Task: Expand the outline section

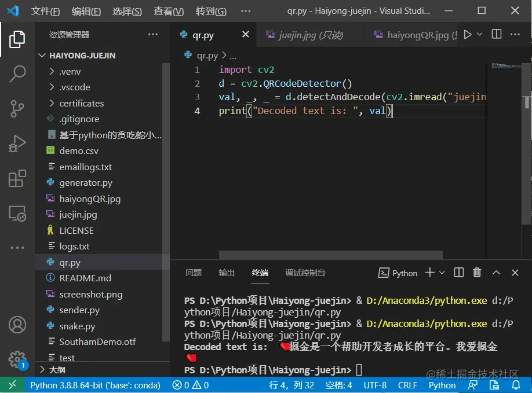Action: coord(102,370)
